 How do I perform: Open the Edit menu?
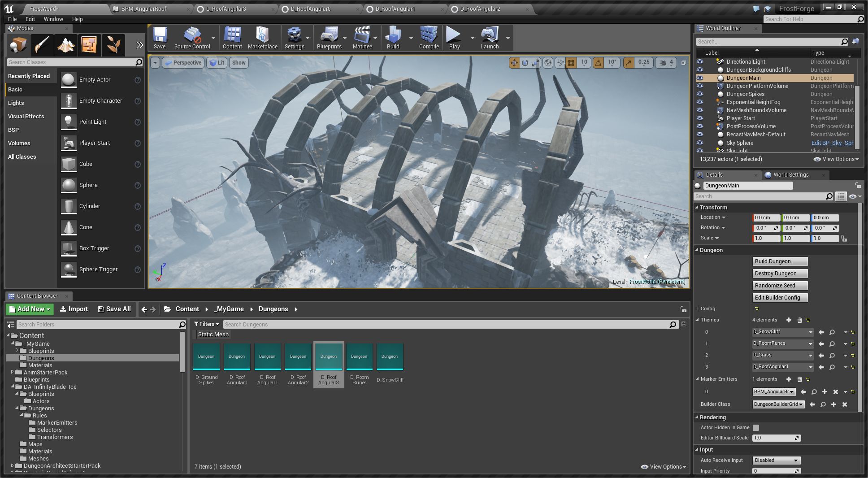pyautogui.click(x=30, y=19)
